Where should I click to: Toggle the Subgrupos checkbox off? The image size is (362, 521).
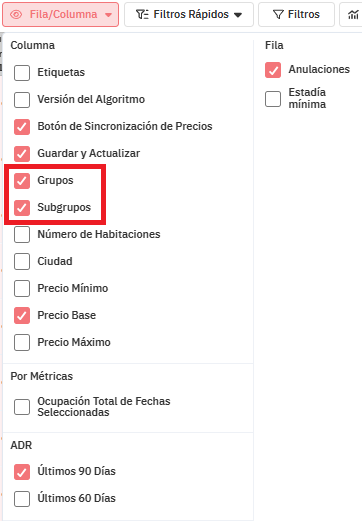[x=22, y=208]
